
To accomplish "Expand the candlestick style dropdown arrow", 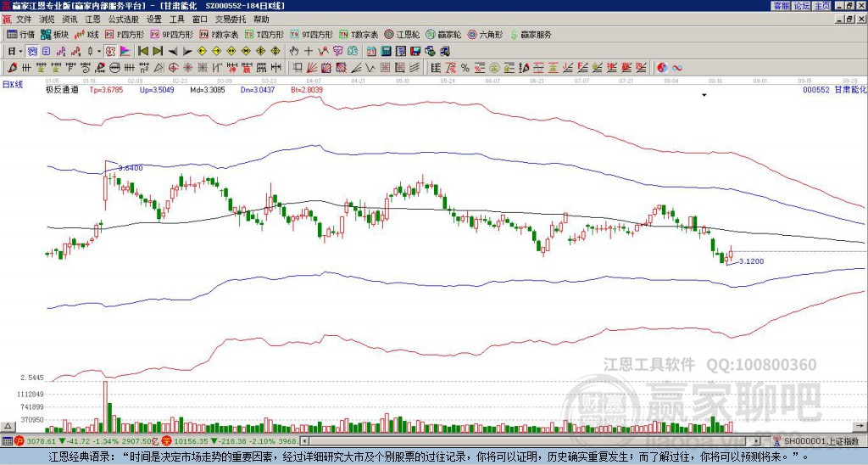I will (x=99, y=51).
